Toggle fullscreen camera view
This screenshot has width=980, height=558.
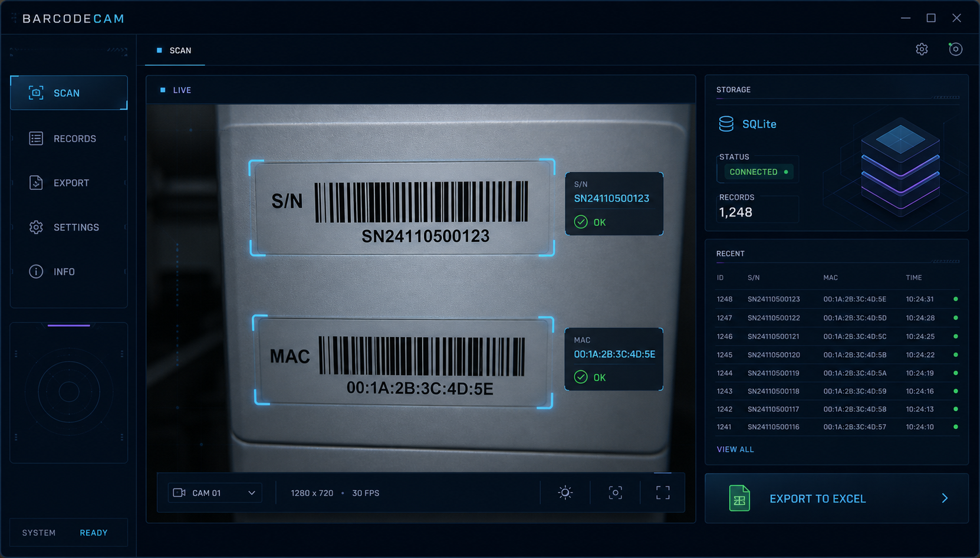[663, 493]
